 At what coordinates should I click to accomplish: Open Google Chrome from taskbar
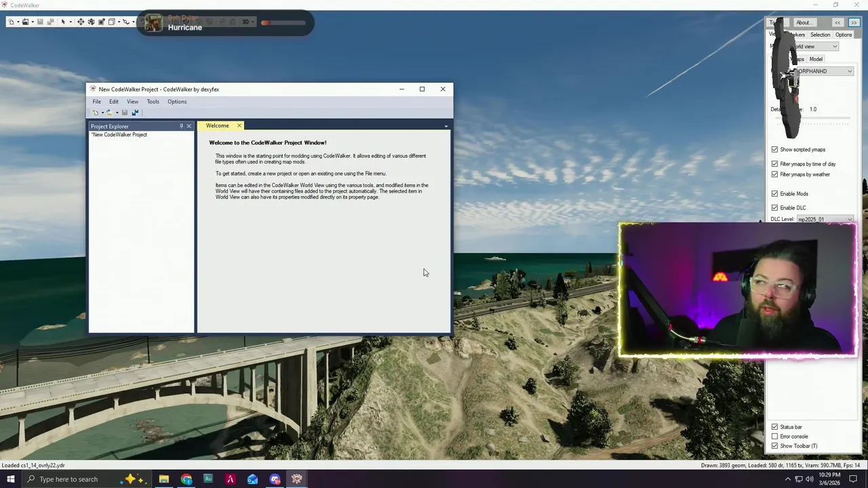click(186, 479)
